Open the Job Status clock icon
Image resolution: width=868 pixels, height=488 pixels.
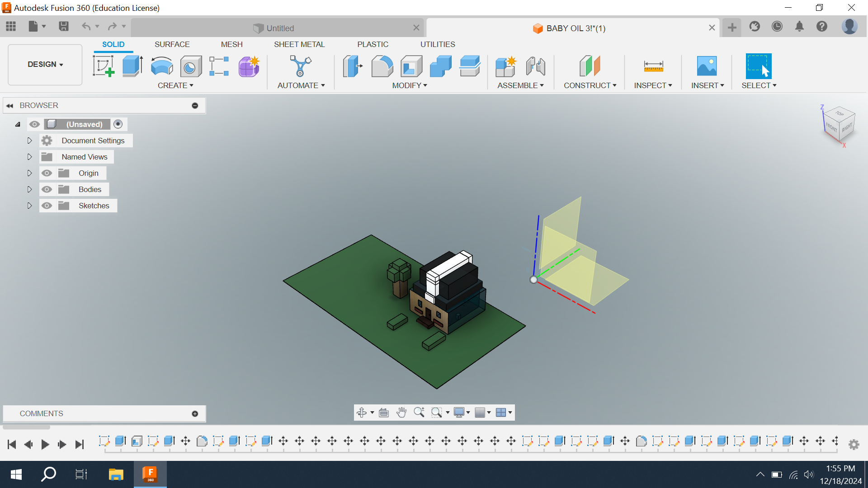pos(777,27)
